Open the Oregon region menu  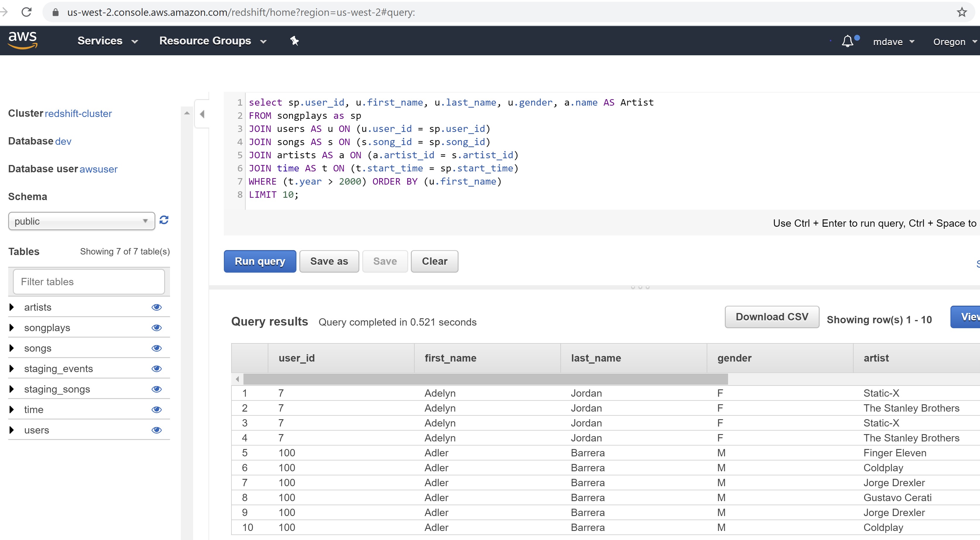click(955, 42)
